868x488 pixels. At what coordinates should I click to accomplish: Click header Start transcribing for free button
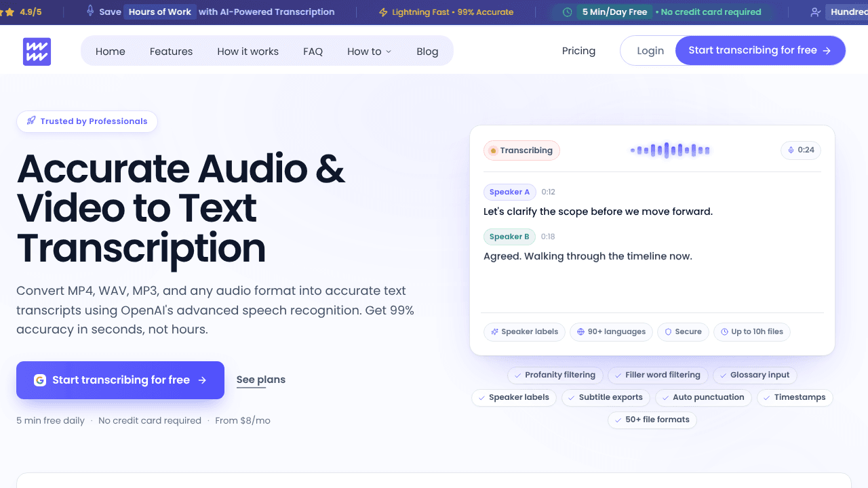coord(760,51)
